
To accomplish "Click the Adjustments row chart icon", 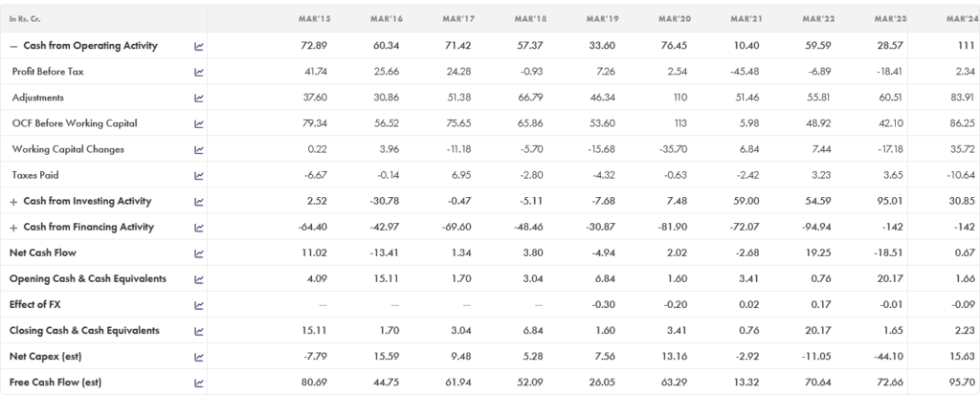I will click(199, 98).
